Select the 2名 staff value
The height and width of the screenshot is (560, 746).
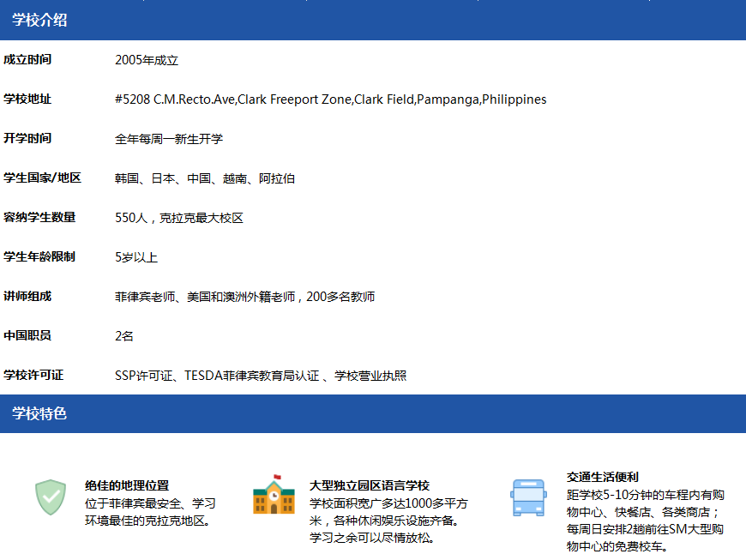tap(124, 336)
